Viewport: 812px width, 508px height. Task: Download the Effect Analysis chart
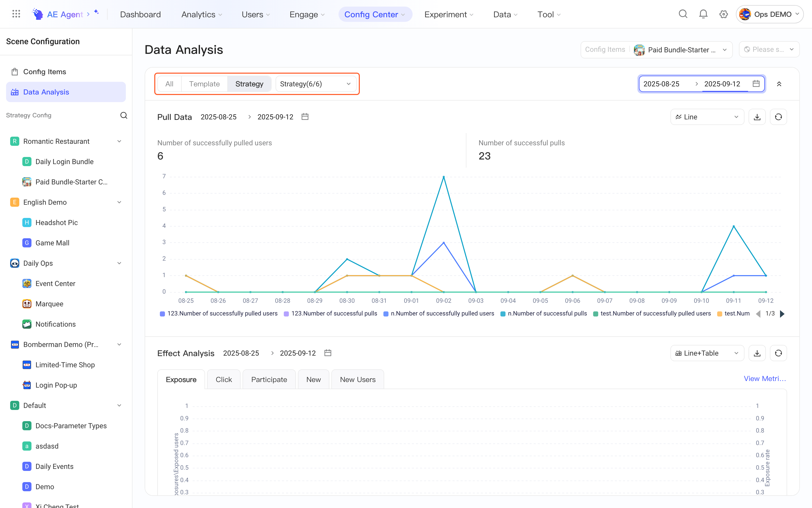[757, 353]
